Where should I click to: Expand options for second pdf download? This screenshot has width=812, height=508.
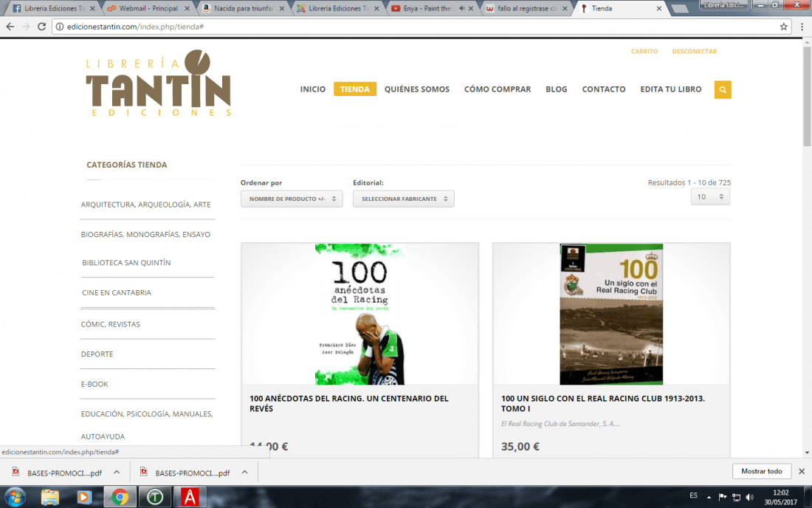tap(244, 473)
